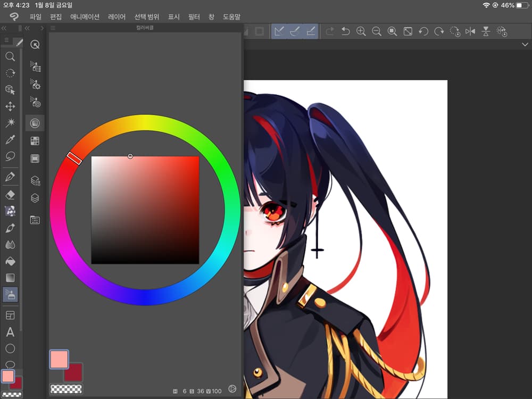Select the Gradient tool
This screenshot has width=532, height=399.
click(10, 278)
